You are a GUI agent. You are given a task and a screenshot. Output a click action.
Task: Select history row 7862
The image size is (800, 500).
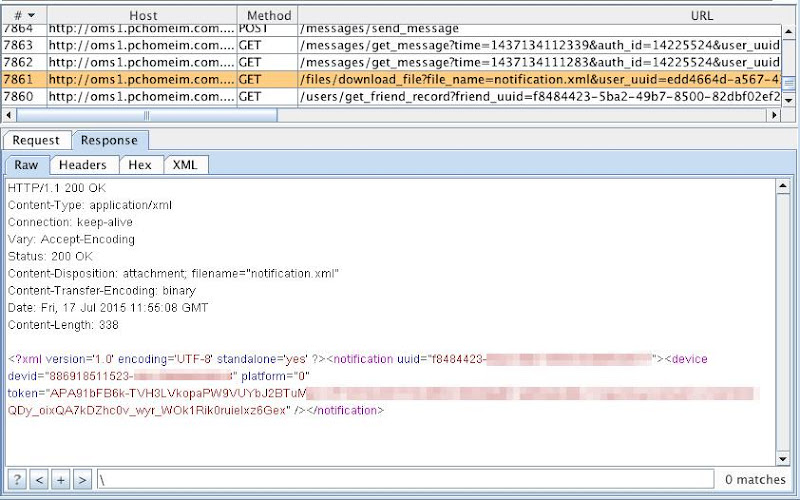[x=392, y=62]
